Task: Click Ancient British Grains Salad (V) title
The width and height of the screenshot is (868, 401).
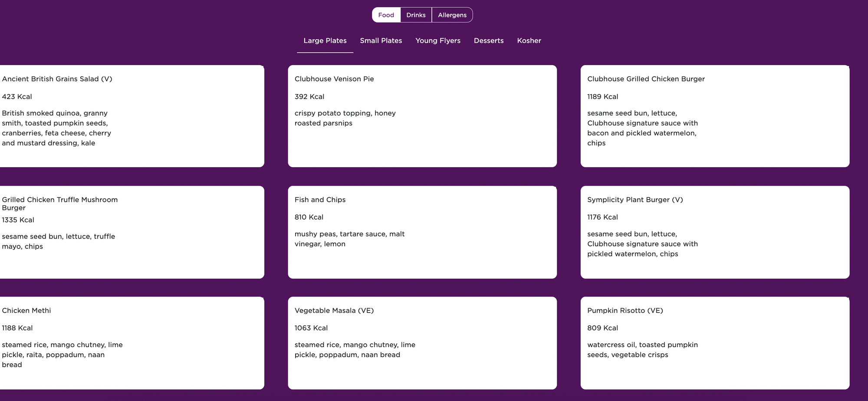Action: pos(57,79)
